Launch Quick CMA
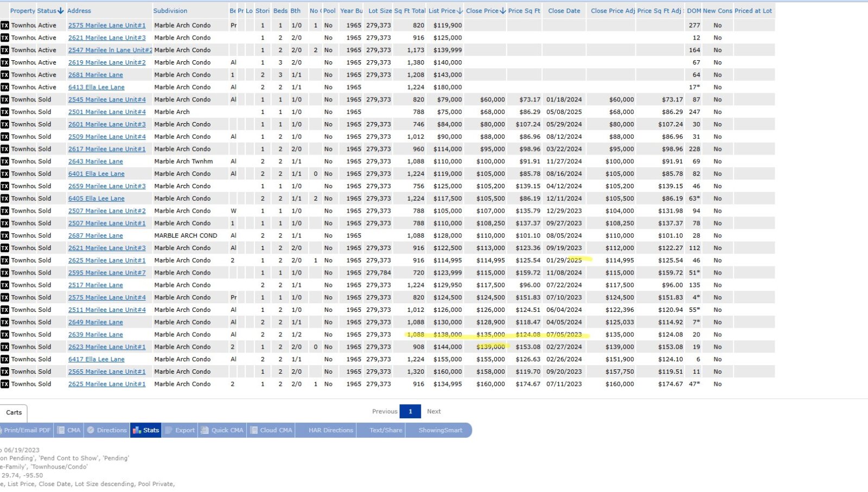 tap(222, 430)
